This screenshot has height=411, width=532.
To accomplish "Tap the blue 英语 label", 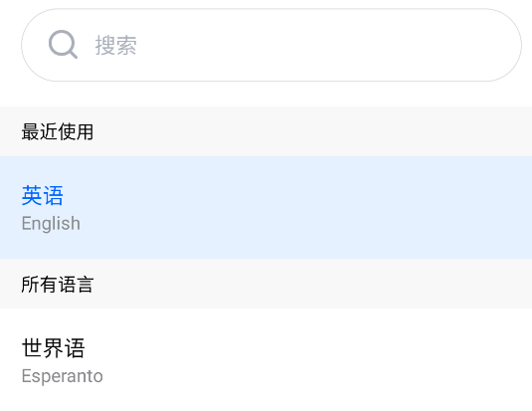I will [43, 196].
